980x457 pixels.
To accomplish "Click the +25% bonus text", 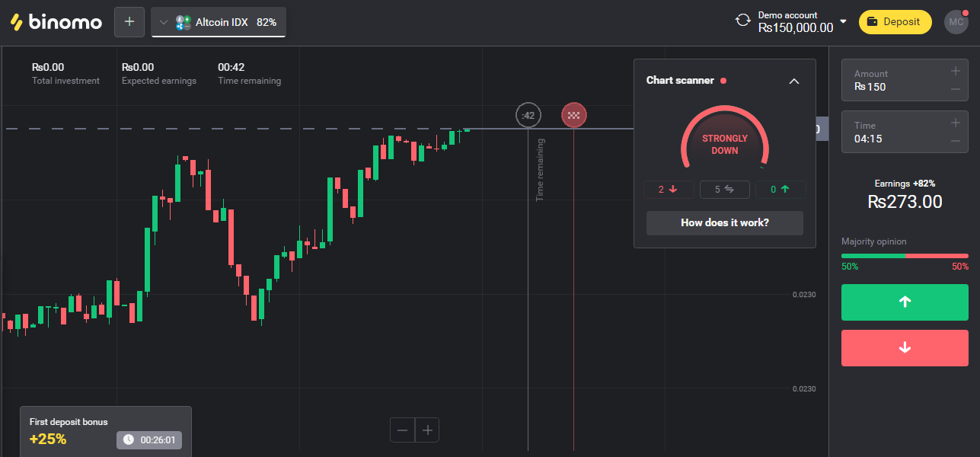I will [48, 439].
